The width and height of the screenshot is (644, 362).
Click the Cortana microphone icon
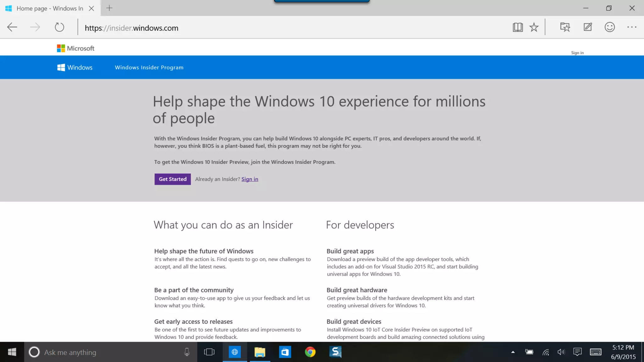point(187,352)
